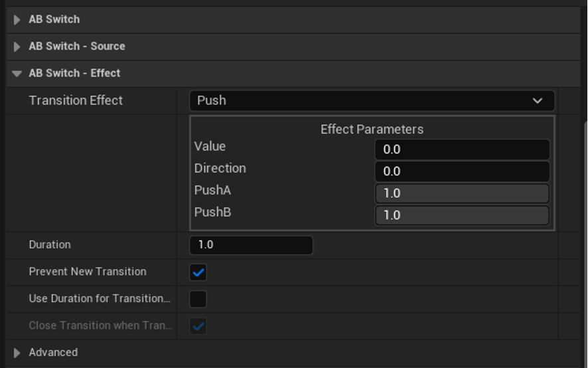Click the AB Switch - Effect header label
The height and width of the screenshot is (368, 588).
pyautogui.click(x=74, y=74)
